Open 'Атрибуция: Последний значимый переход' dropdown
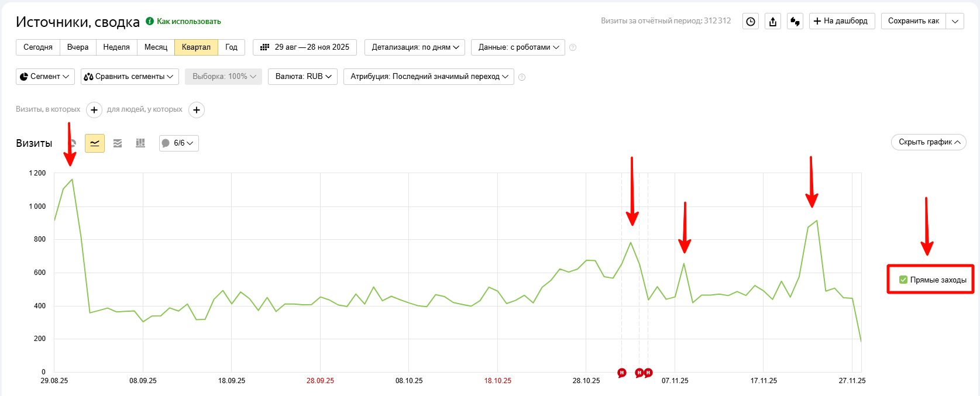Image resolution: width=980 pixels, height=396 pixels. 429,77
